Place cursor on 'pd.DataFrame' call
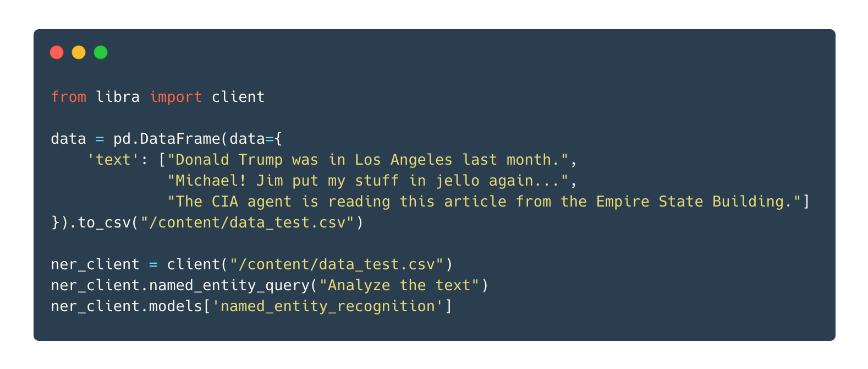The image size is (868, 369). point(167,139)
